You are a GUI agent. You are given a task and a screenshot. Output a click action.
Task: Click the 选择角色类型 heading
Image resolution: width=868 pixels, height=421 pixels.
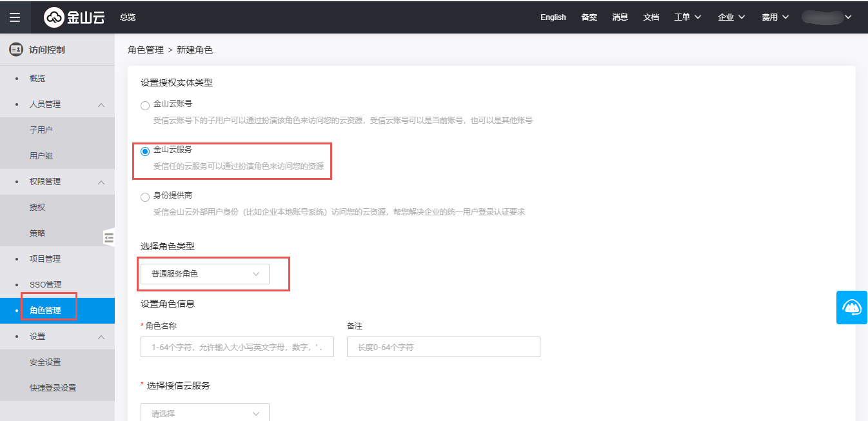168,246
